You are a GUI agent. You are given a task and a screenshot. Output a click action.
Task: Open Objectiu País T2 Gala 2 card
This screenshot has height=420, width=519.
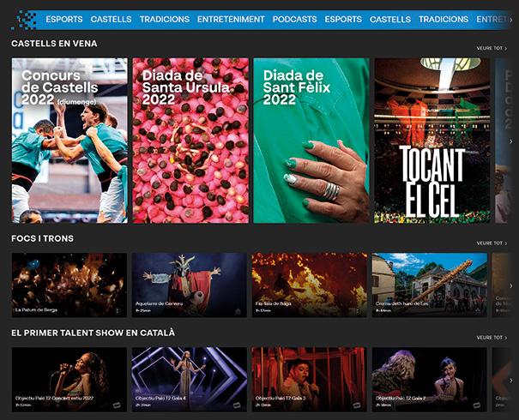[429, 380]
